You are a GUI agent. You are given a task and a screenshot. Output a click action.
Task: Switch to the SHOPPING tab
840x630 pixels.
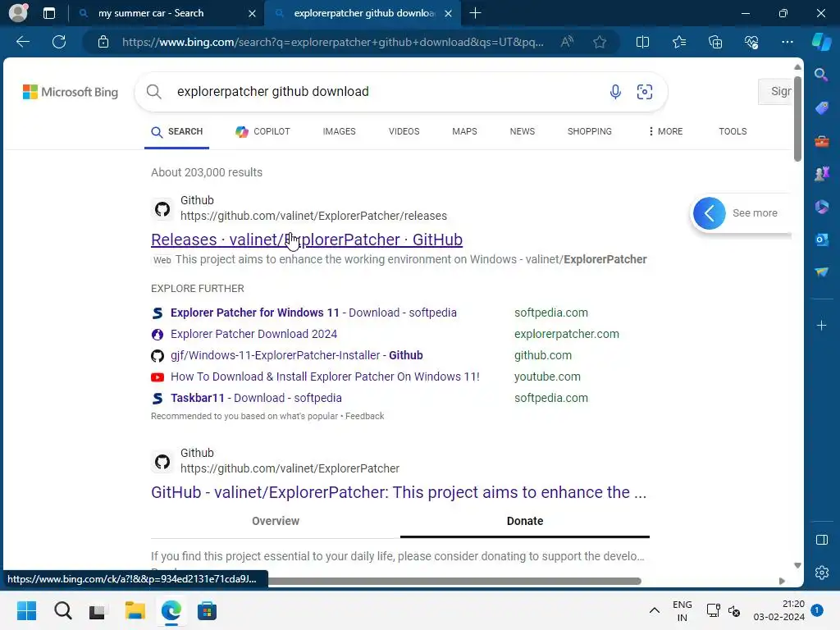589,132
